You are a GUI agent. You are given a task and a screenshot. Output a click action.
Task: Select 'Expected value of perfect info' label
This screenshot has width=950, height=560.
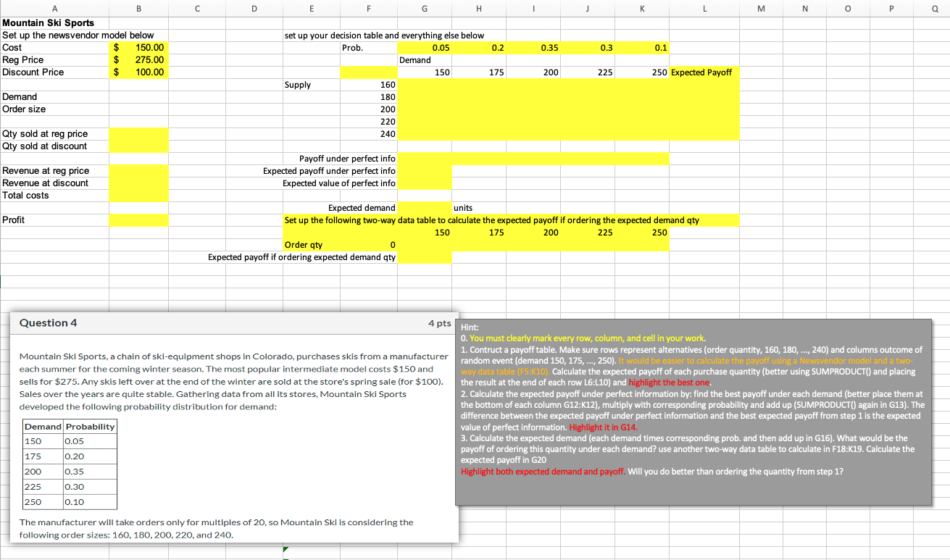[339, 183]
